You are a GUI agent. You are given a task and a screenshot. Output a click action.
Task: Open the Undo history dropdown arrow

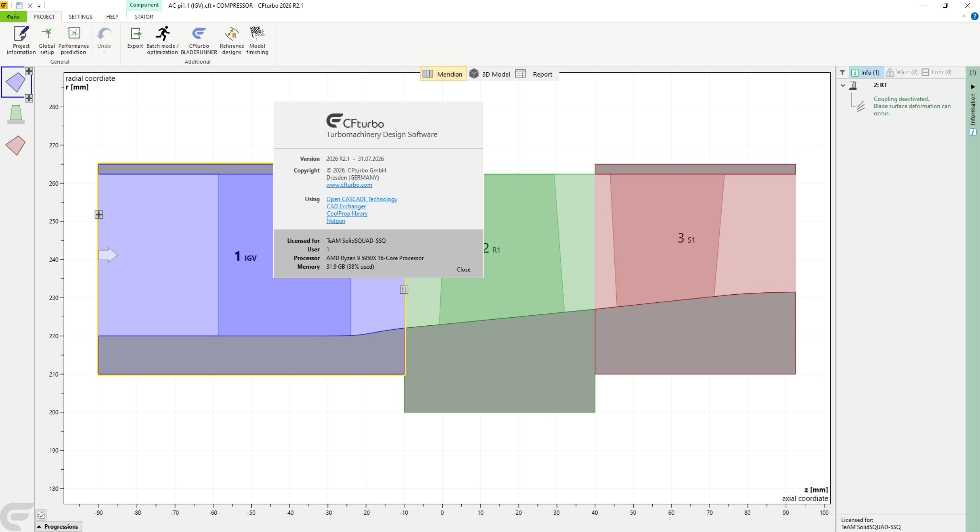point(104,52)
